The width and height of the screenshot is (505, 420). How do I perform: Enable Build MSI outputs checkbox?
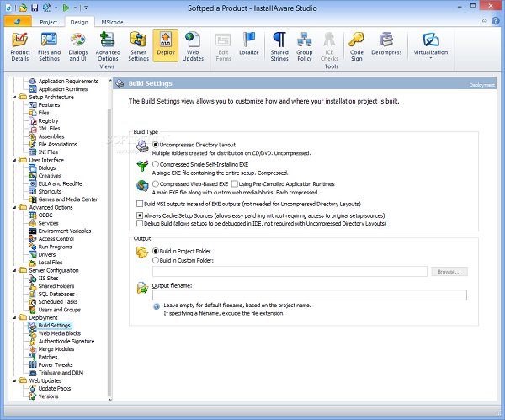pyautogui.click(x=140, y=204)
